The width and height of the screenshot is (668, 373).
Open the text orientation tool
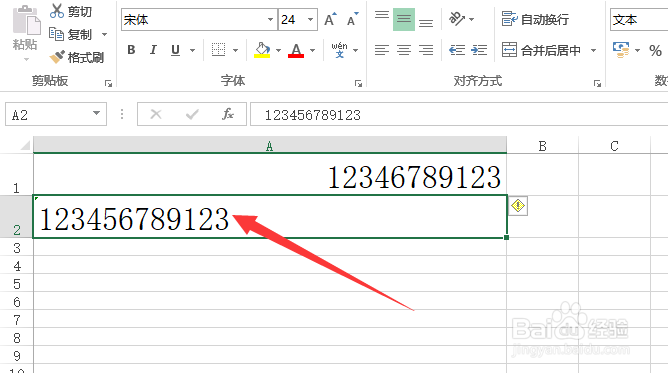pyautogui.click(x=458, y=19)
